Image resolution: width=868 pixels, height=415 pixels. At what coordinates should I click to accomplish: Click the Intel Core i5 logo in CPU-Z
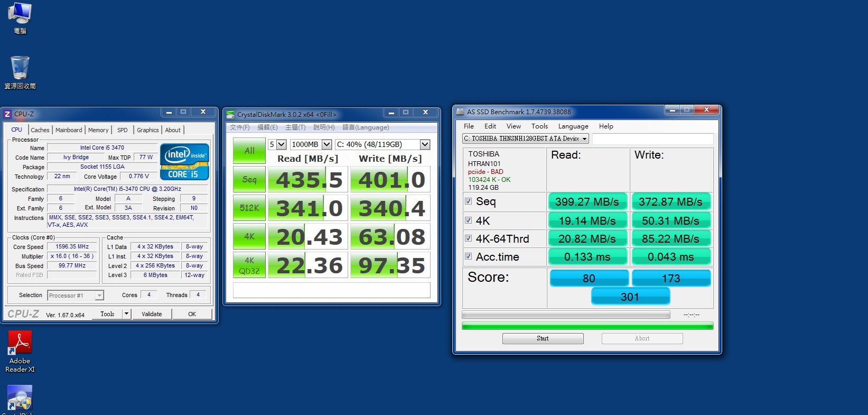click(x=184, y=161)
